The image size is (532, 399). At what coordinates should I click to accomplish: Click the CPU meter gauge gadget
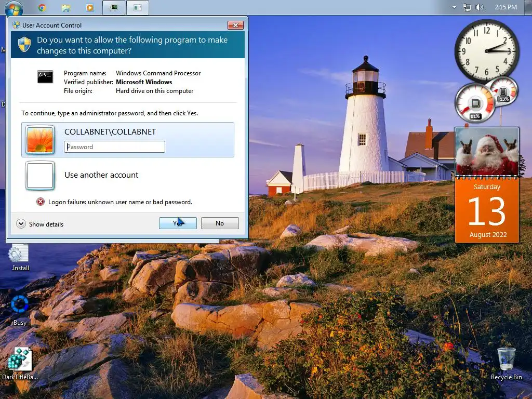click(x=475, y=103)
